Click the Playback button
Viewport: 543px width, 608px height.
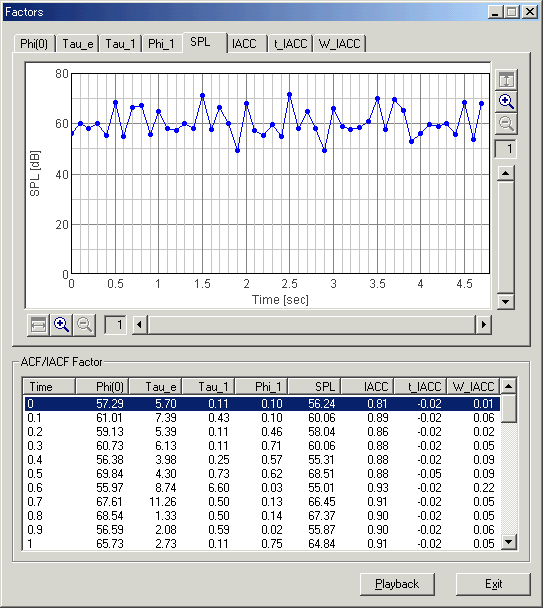tap(397, 584)
